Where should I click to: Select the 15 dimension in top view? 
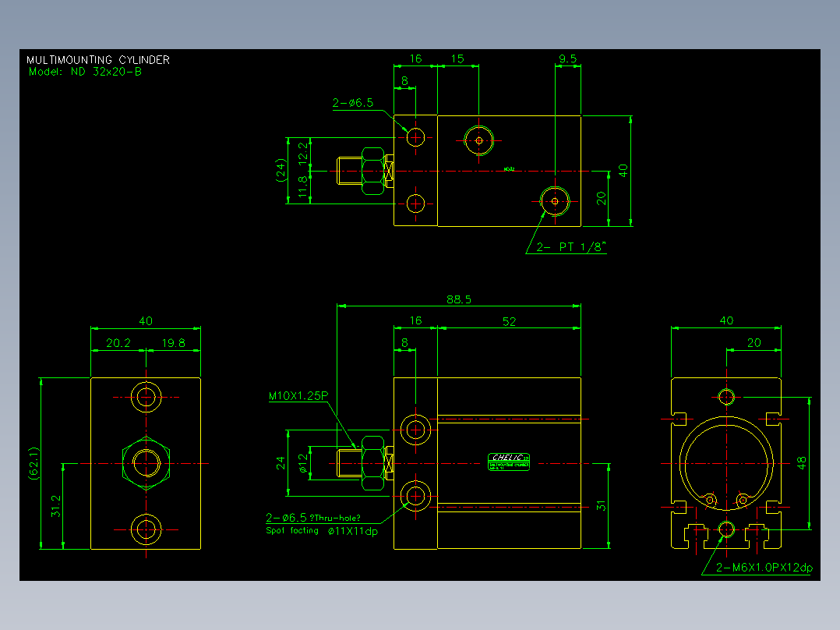coord(457,58)
